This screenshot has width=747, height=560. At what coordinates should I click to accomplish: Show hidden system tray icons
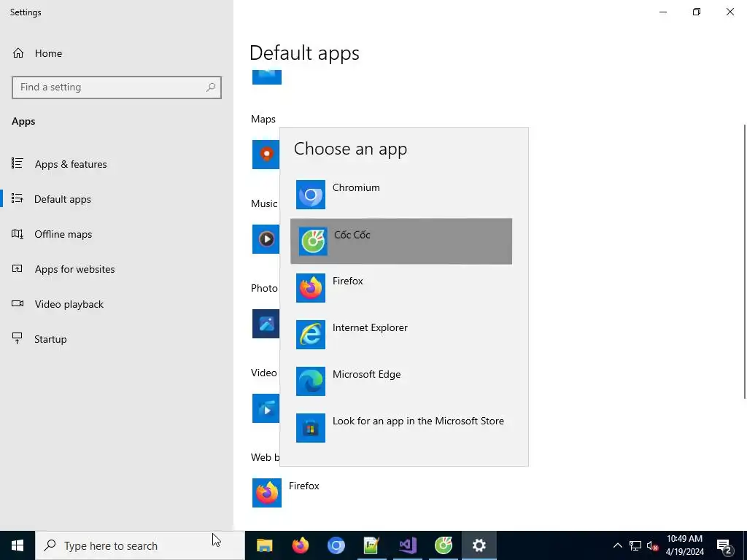pyautogui.click(x=617, y=545)
